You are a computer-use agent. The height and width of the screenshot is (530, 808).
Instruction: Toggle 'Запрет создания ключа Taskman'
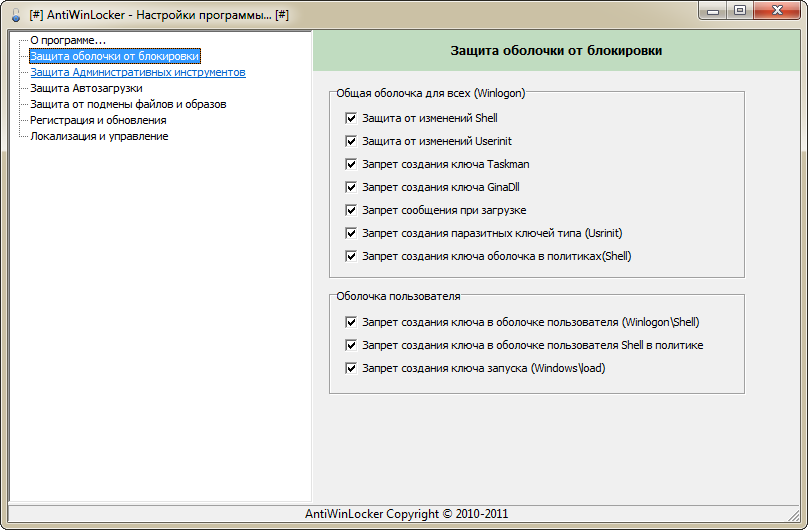(x=351, y=164)
